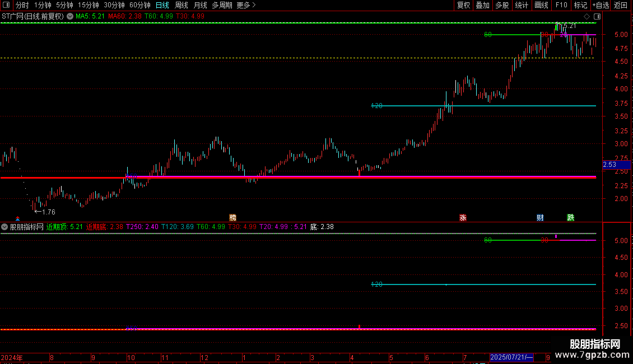633x364 pixels.
Task: Activate the 画线 drawing tool
Action: [x=541, y=5]
